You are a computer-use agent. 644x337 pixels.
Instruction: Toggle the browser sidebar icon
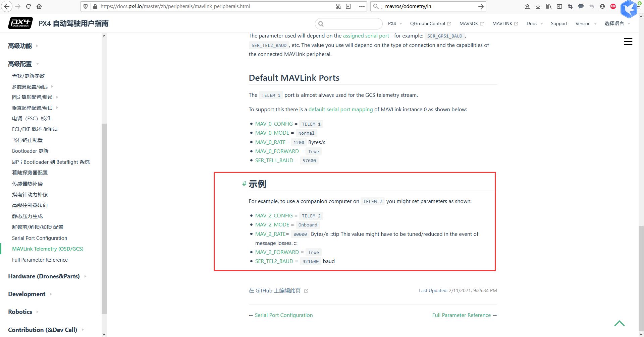pyautogui.click(x=559, y=6)
